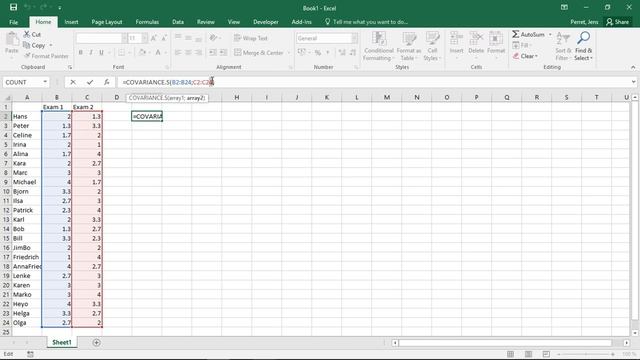Open the font name dropdown
The image size is (640, 360).
[124, 38]
